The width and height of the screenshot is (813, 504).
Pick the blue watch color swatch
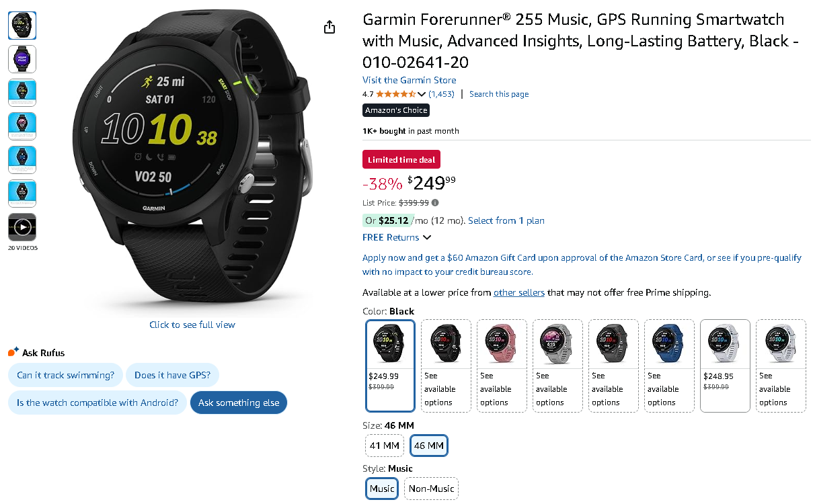coord(669,366)
